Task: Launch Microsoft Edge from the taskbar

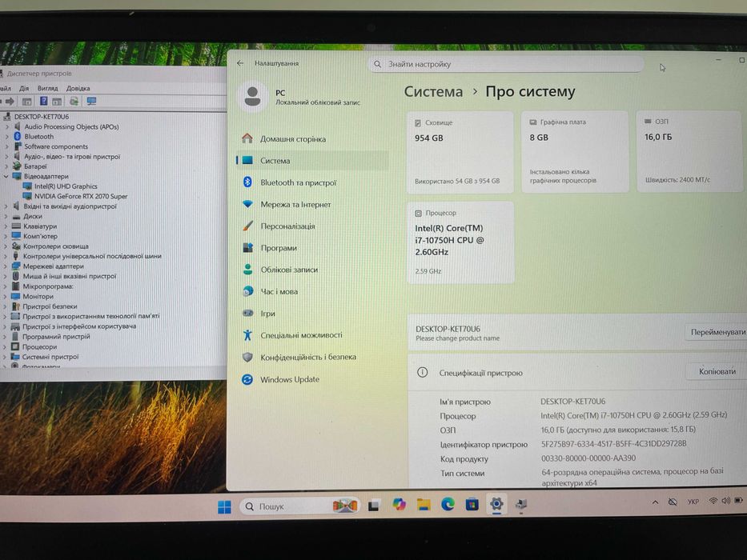Action: [448, 504]
